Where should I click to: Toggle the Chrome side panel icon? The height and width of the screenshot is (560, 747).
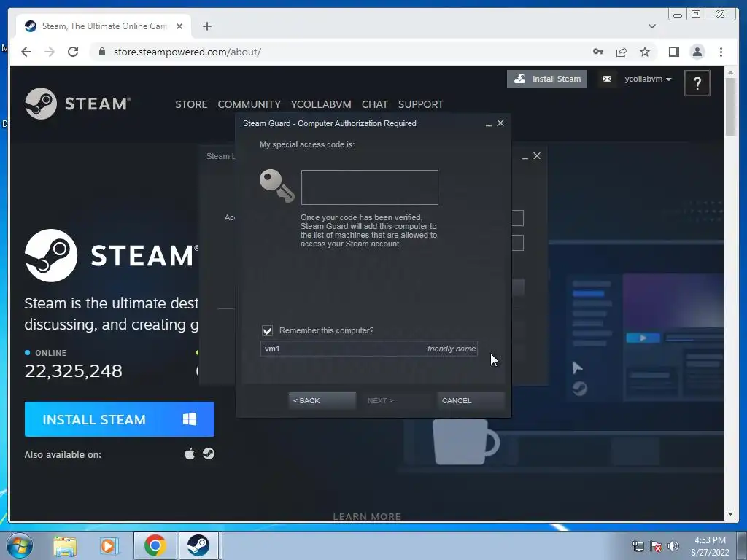pyautogui.click(x=673, y=52)
